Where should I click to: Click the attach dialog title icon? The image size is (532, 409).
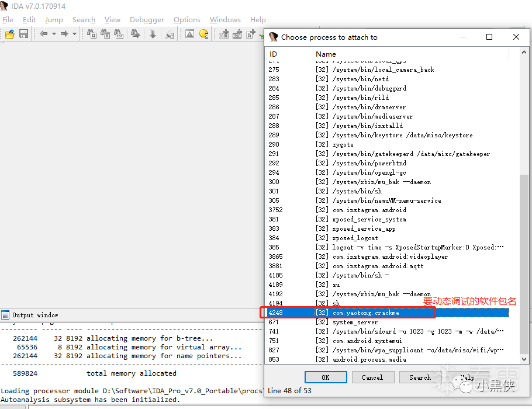point(274,37)
